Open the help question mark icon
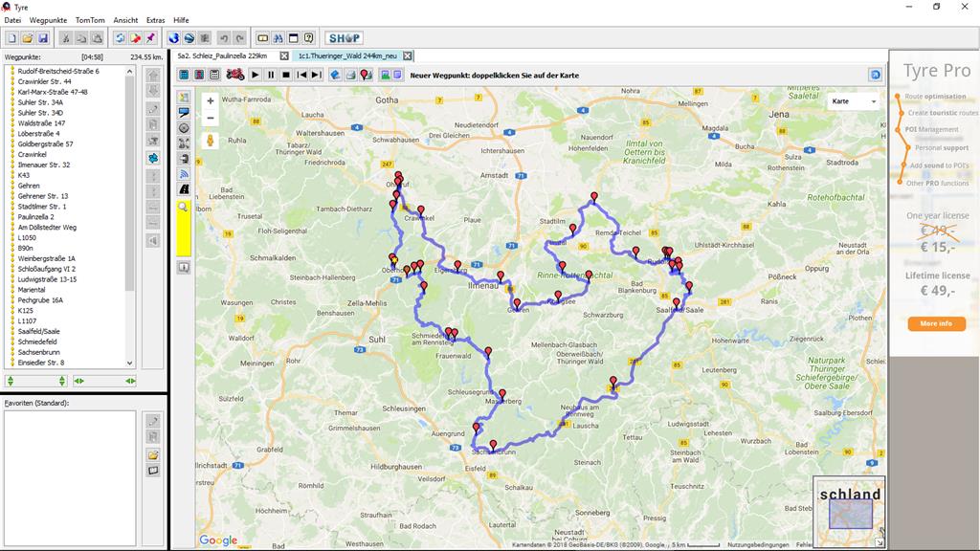 point(309,38)
